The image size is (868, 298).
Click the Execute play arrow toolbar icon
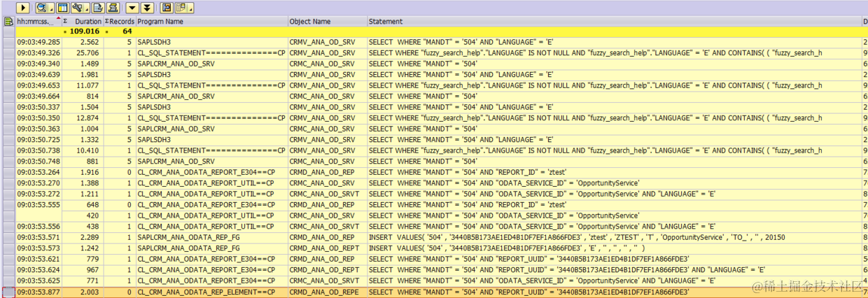23,8
